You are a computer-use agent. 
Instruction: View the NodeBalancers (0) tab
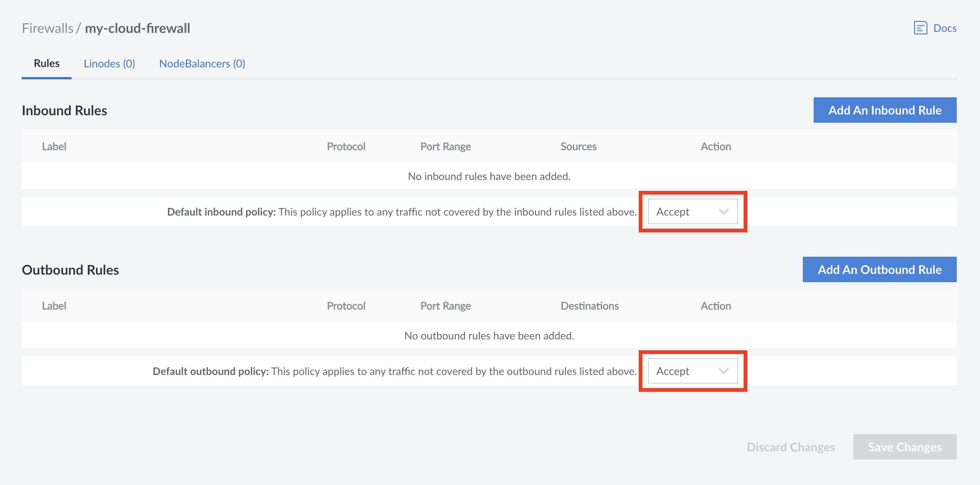[202, 64]
